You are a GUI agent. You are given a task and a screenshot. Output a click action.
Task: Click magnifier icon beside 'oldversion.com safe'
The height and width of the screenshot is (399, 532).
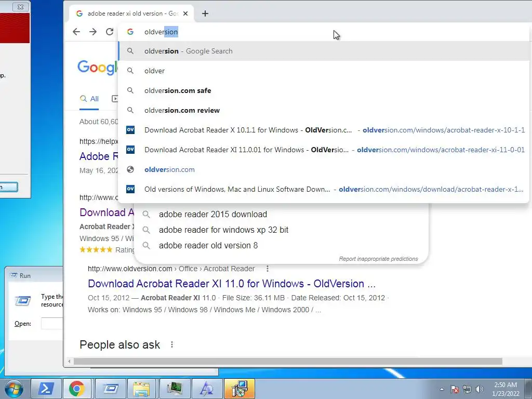point(130,90)
